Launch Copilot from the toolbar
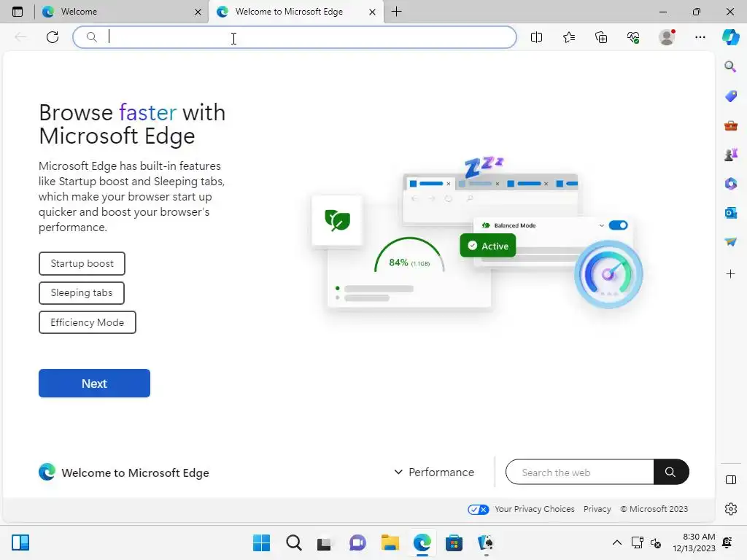 [730, 37]
